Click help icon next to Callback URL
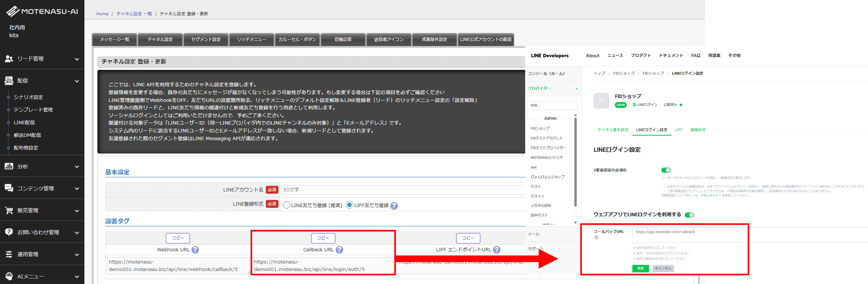The image size is (868, 284). click(339, 250)
